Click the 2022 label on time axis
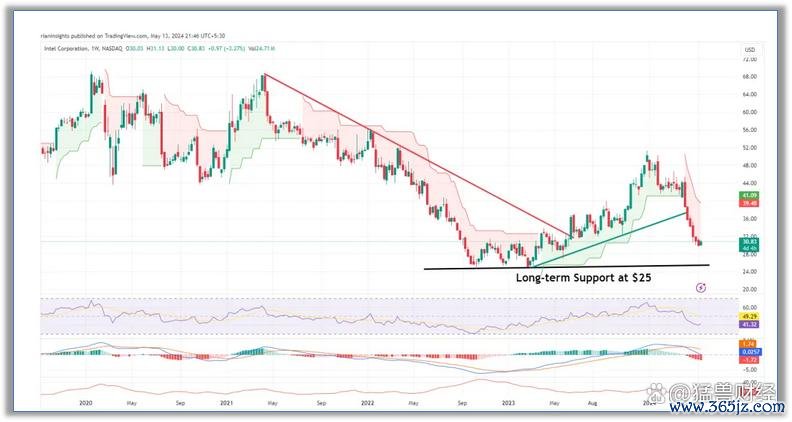Viewport: 792px width, 422px height. [367, 401]
